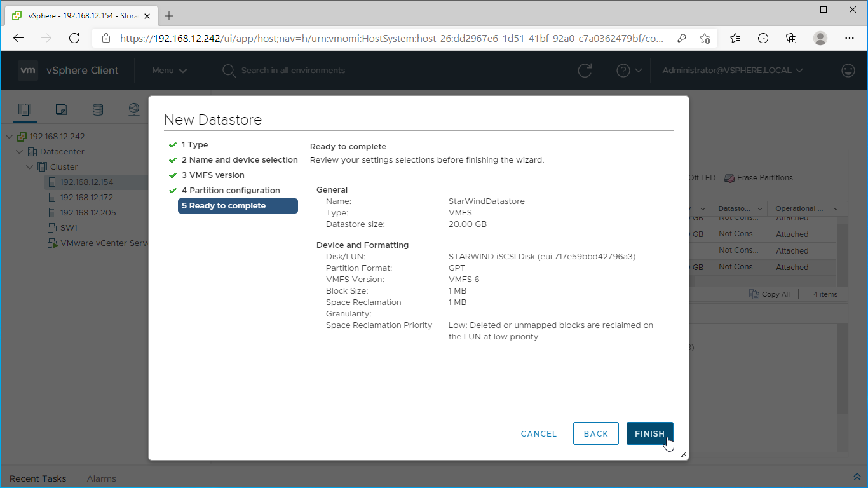Open Administrator@VSPHERE.LOCAL user menu

[x=733, y=71]
